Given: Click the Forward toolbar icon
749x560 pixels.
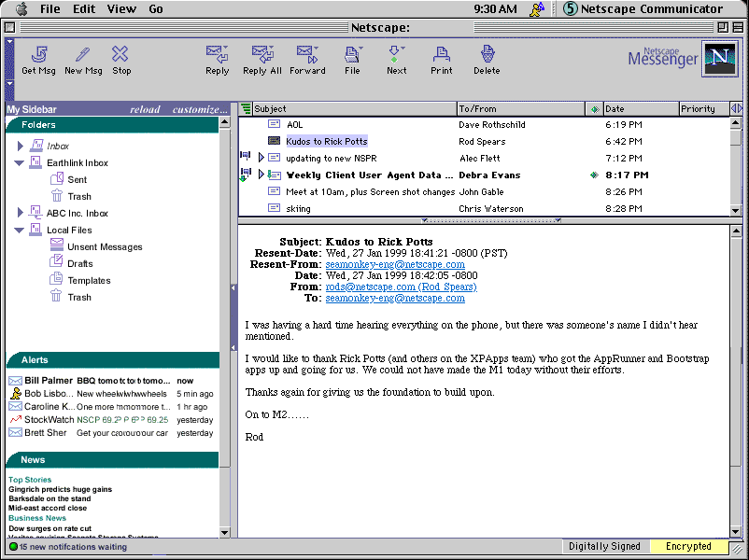Looking at the screenshot, I should pos(307,54).
